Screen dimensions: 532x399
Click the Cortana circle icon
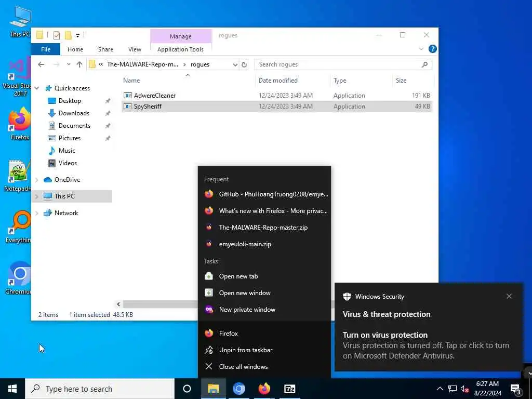click(x=187, y=389)
